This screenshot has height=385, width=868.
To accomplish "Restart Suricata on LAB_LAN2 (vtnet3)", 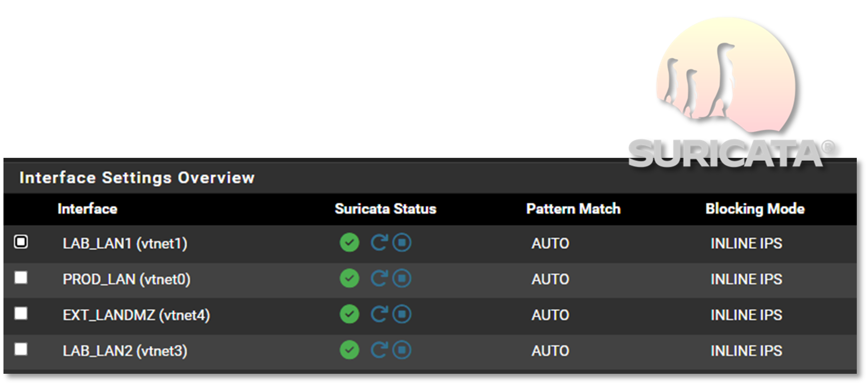I will coord(379,350).
